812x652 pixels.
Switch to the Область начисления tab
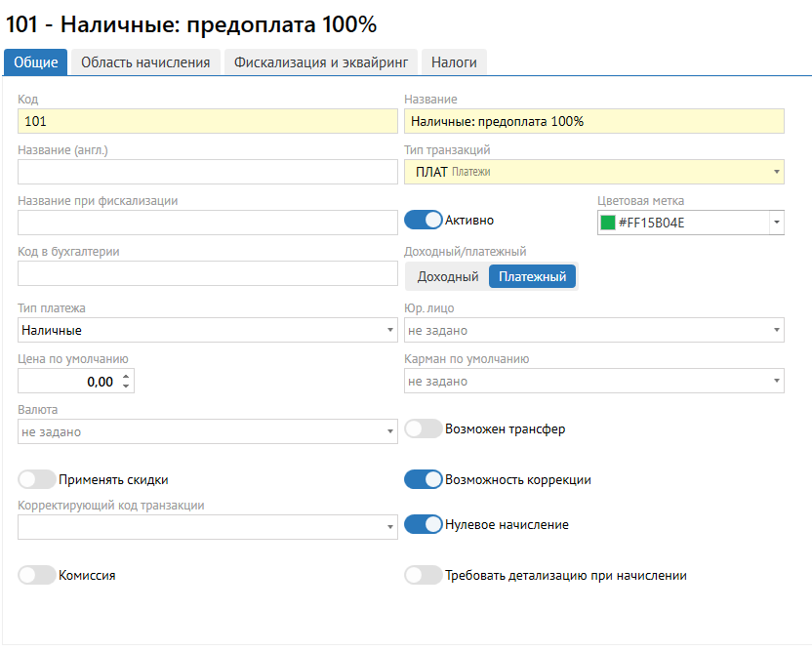coord(145,62)
